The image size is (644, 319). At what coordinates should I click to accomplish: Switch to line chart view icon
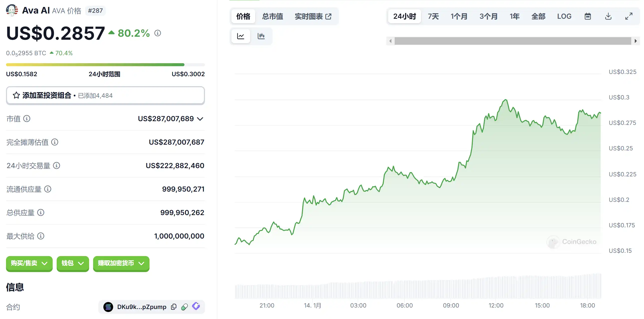tap(240, 36)
